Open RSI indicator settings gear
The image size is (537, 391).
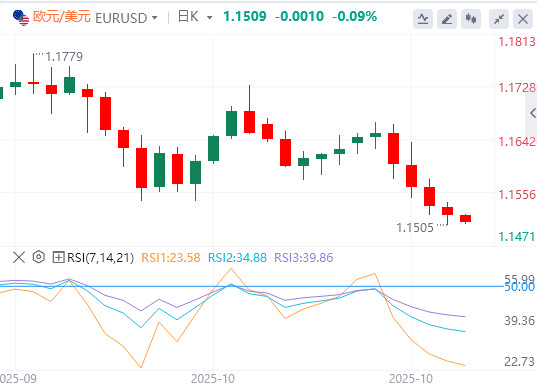[39, 257]
